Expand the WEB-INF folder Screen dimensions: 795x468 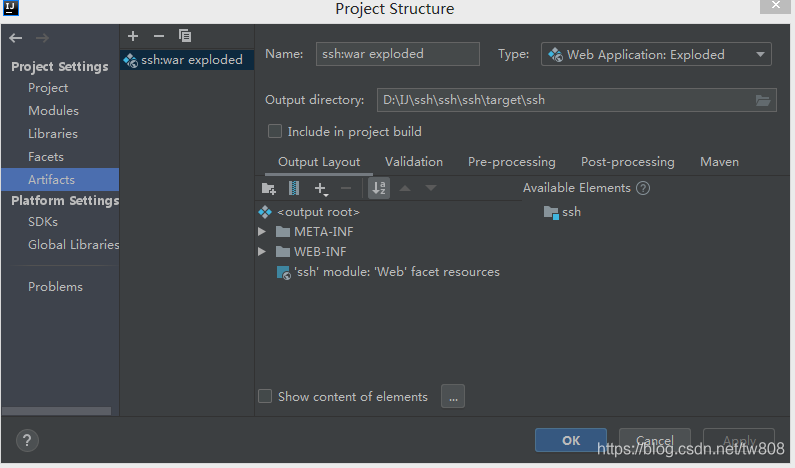(262, 251)
